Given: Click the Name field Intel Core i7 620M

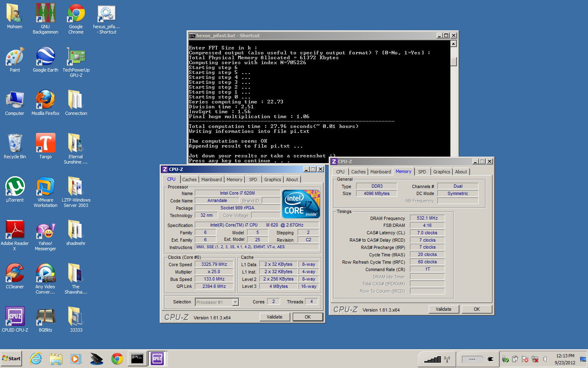Looking at the screenshot, I should coord(237,193).
